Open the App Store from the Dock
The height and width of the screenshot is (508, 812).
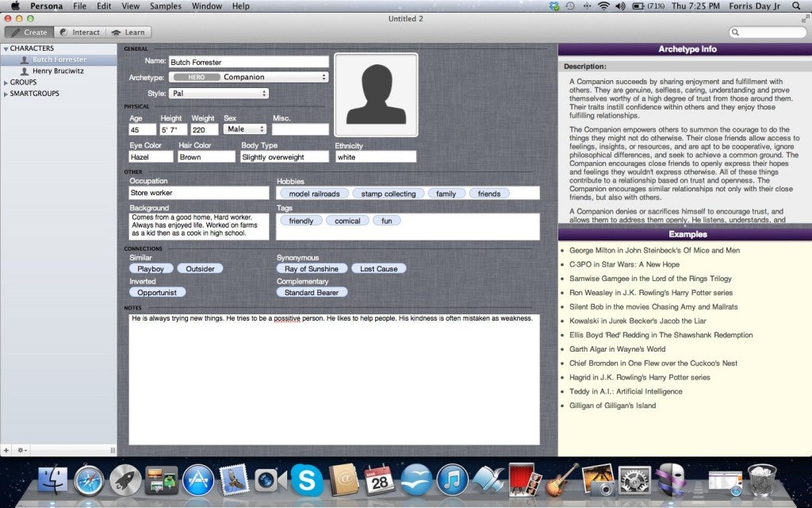[x=198, y=480]
